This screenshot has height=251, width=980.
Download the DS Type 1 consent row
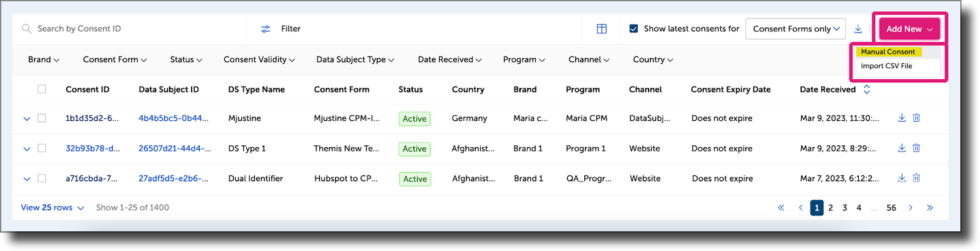(902, 148)
